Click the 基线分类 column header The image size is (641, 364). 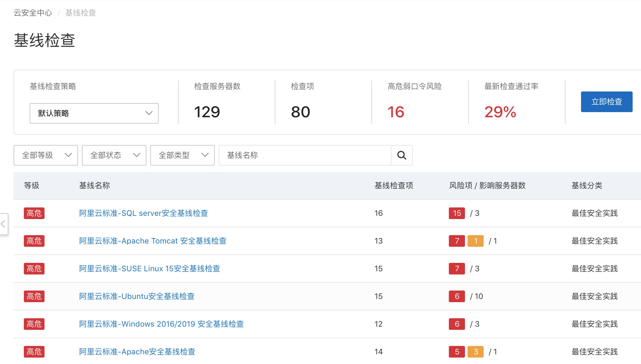click(x=587, y=186)
